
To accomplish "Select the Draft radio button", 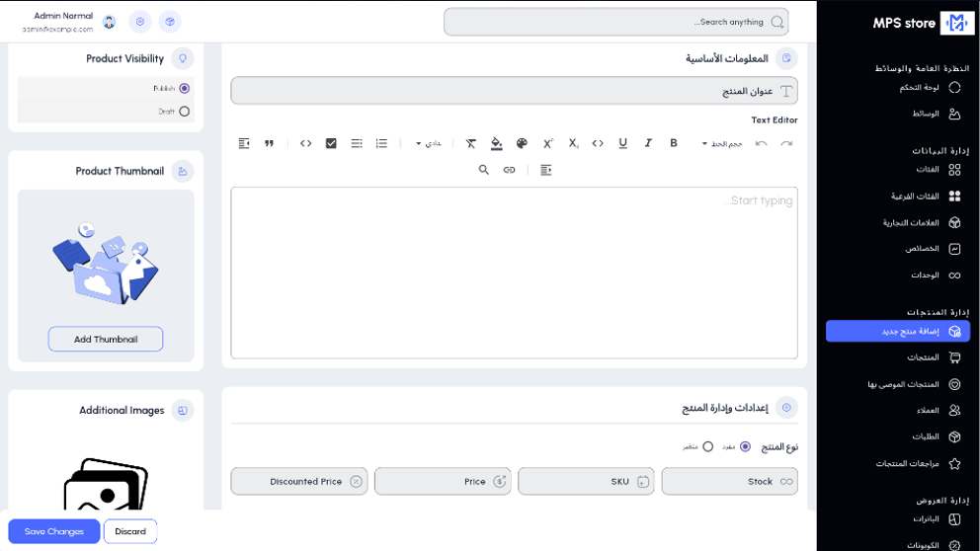I will (185, 112).
